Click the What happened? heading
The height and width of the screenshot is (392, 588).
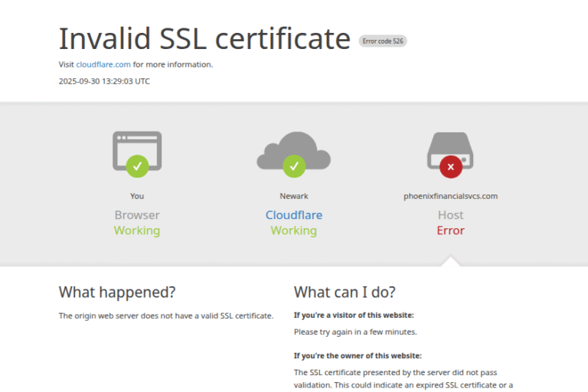point(117,292)
